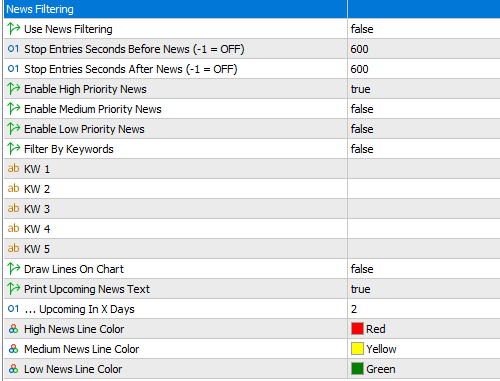
Task: Select the 'KW 2' label
Action: pos(37,189)
